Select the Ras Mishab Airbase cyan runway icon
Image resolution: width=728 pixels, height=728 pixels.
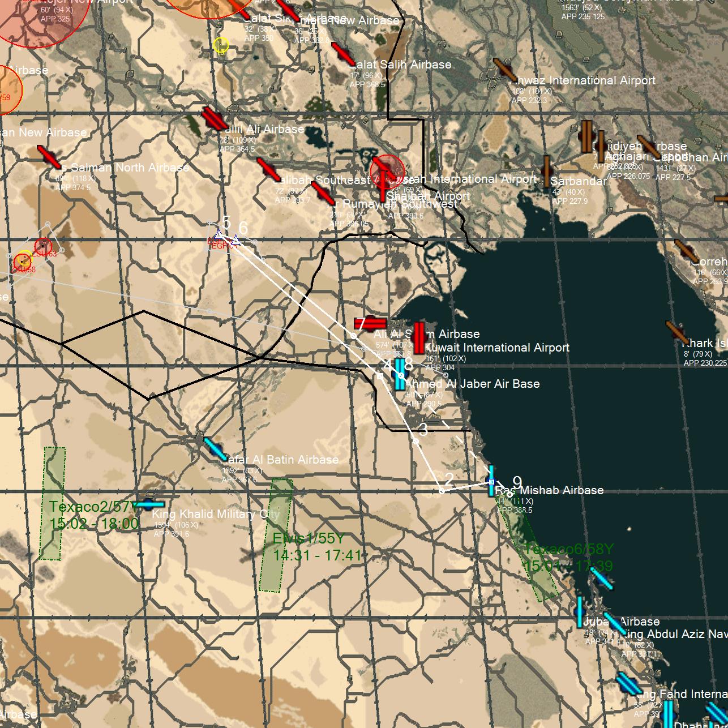pyautogui.click(x=491, y=481)
